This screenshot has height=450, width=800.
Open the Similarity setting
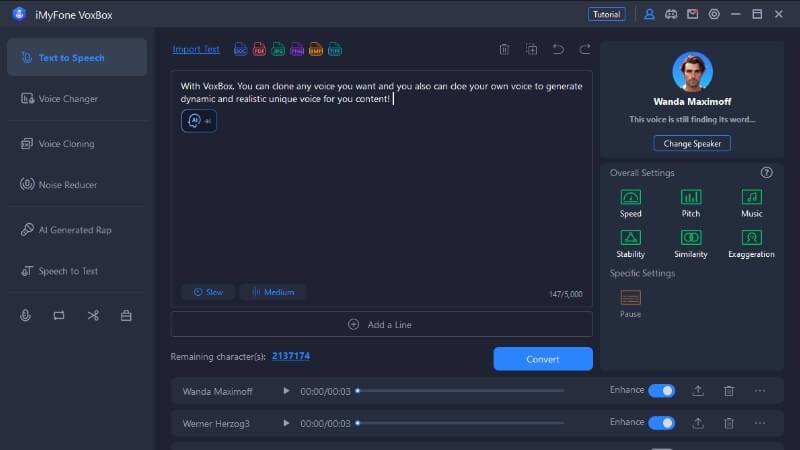click(x=691, y=244)
